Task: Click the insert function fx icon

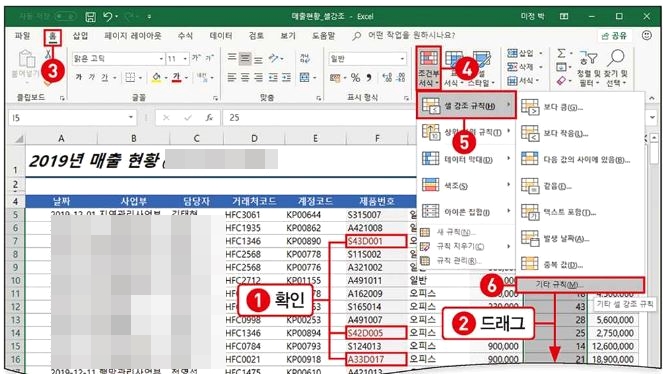Action: 209,118
